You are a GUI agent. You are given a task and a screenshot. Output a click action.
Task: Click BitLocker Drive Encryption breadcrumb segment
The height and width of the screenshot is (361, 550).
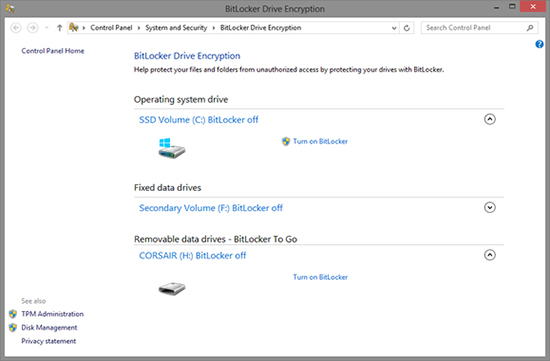pos(261,28)
